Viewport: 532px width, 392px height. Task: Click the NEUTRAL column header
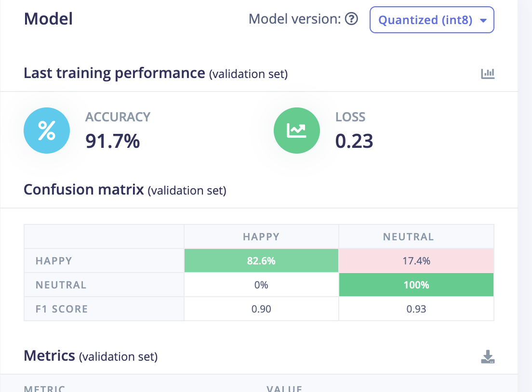coord(409,236)
